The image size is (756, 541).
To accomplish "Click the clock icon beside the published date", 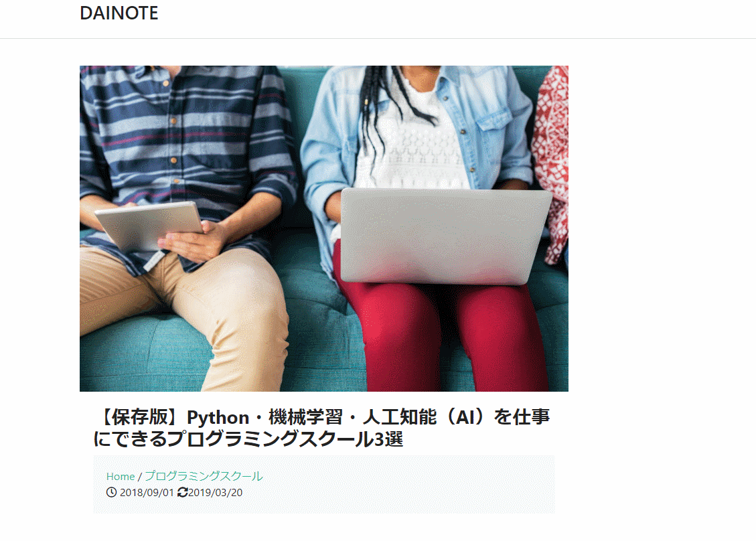I will 111,492.
